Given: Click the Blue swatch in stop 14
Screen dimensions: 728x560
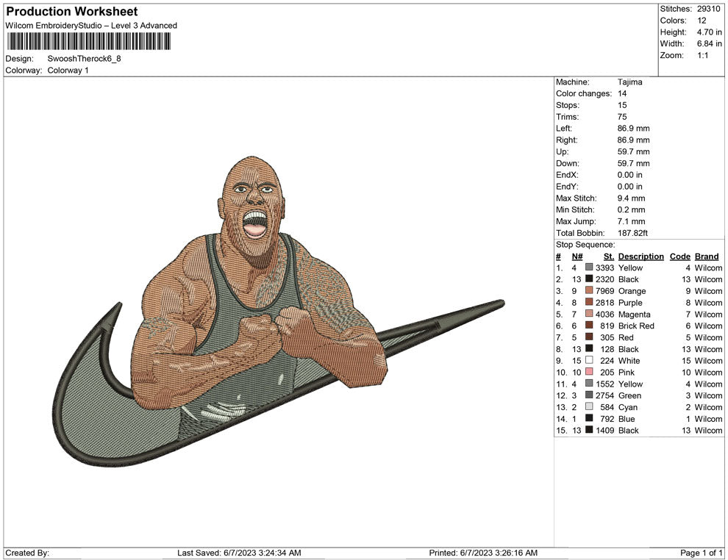Looking at the screenshot, I should pos(589,418).
